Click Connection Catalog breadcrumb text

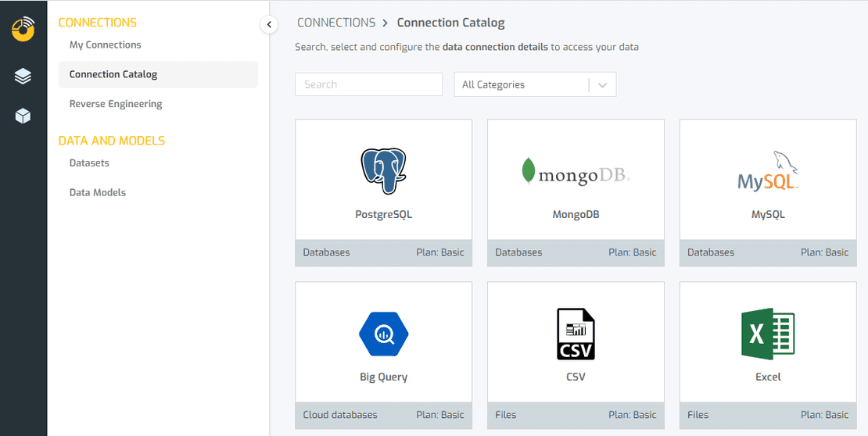tap(450, 23)
